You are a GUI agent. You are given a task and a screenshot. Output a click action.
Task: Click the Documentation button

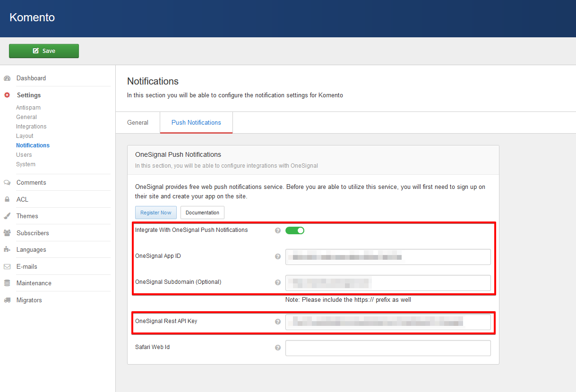click(202, 213)
